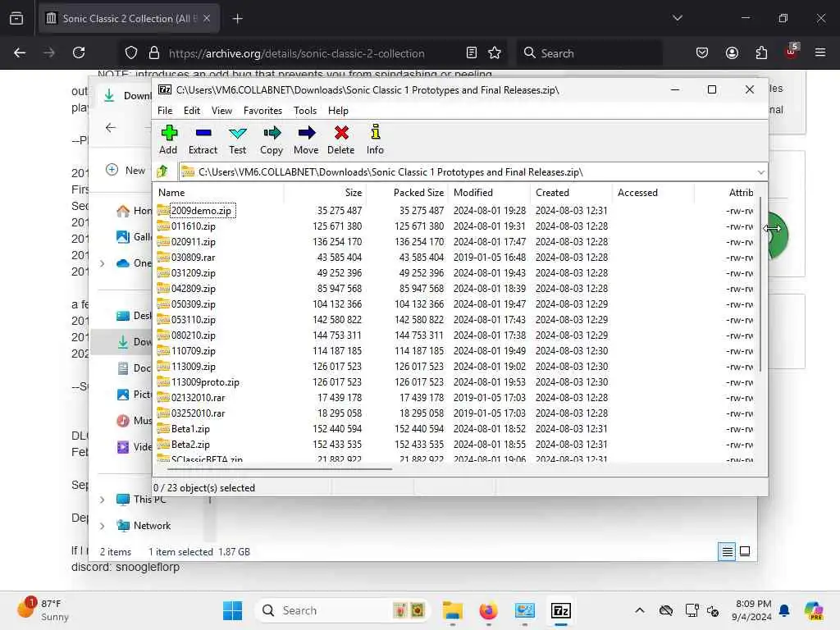Click Firefox search box
840x630 pixels.
click(589, 53)
